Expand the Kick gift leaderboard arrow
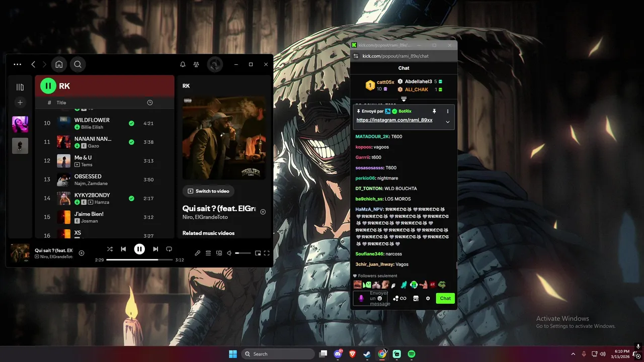The image size is (644, 362). pos(404,99)
